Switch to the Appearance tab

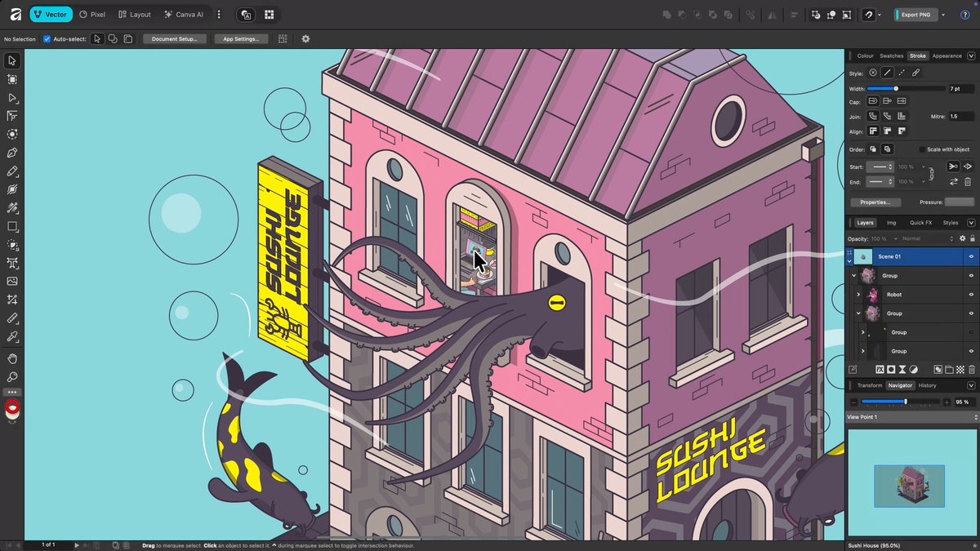point(947,56)
